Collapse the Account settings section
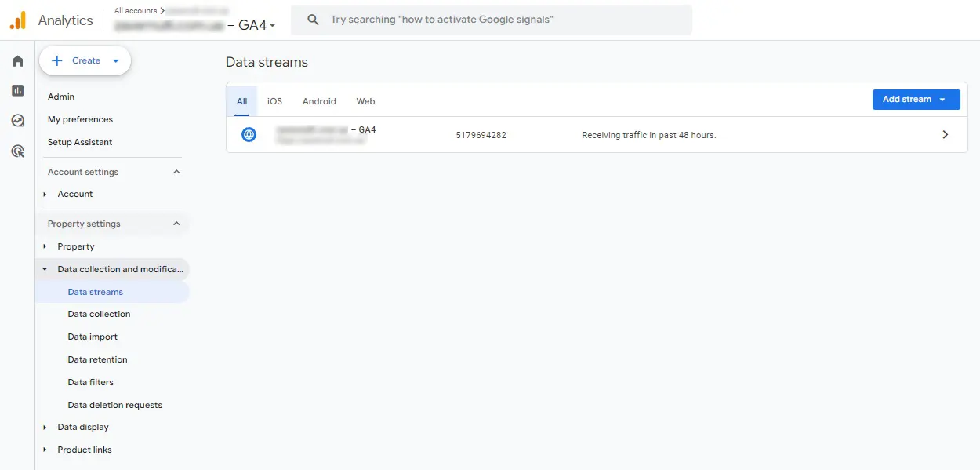980x470 pixels. tap(176, 172)
